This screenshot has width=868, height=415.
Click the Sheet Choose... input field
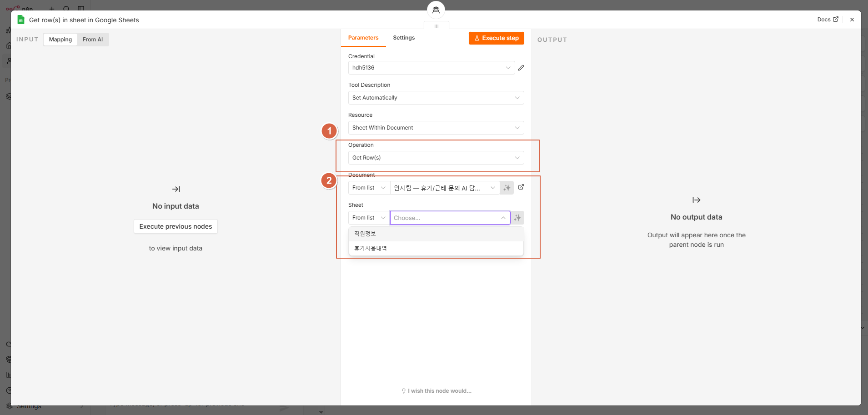click(450, 218)
